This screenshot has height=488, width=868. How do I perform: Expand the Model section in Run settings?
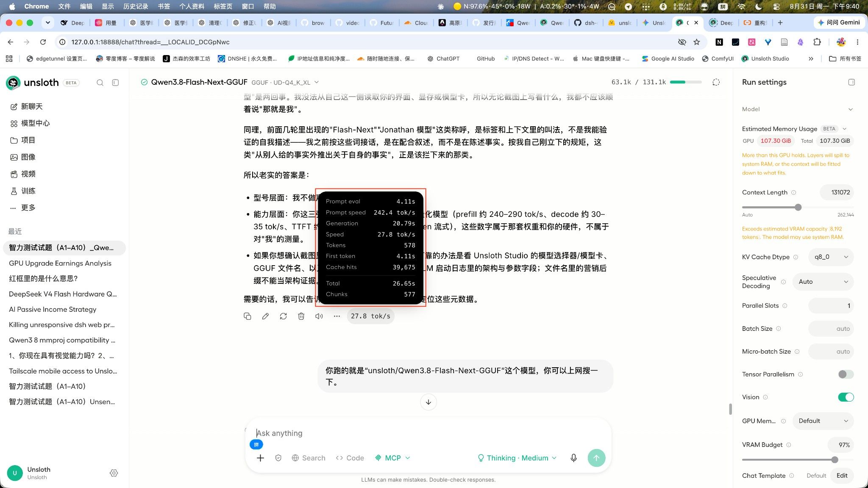tap(850, 109)
